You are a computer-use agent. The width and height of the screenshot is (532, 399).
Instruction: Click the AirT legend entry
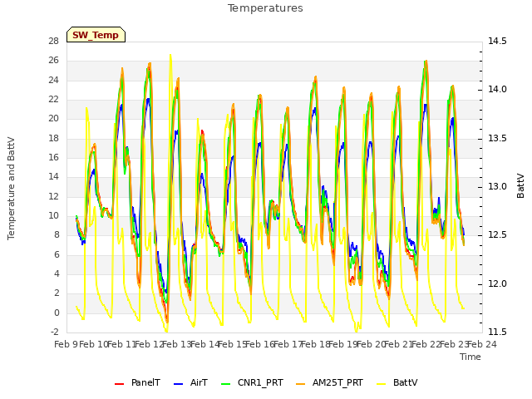190,383
